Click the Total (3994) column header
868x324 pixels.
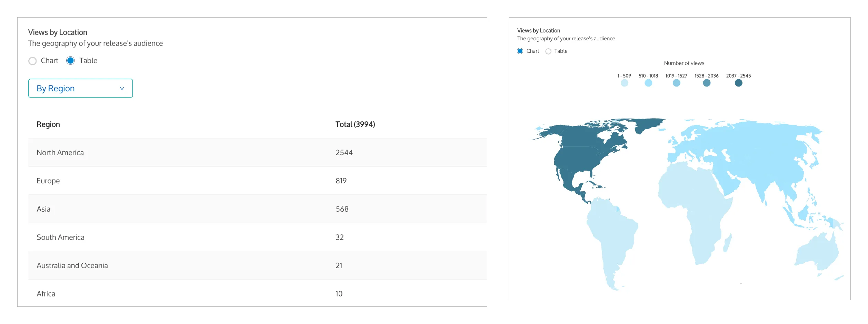[x=355, y=124]
